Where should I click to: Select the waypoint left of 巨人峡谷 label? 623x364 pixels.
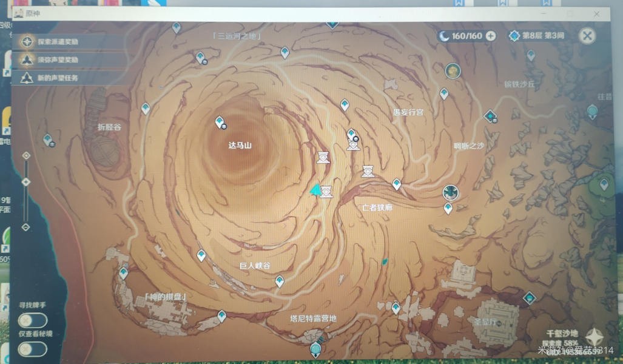201,255
